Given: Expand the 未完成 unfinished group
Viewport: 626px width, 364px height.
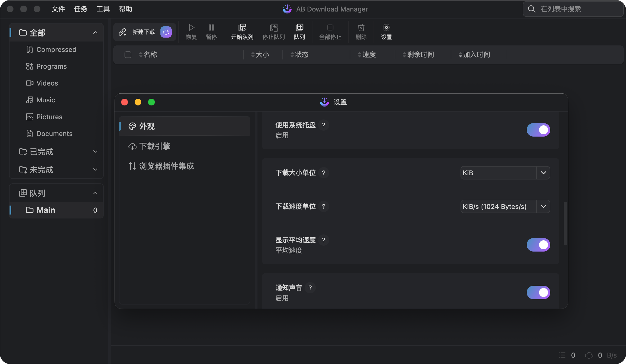Looking at the screenshot, I should pyautogui.click(x=95, y=170).
